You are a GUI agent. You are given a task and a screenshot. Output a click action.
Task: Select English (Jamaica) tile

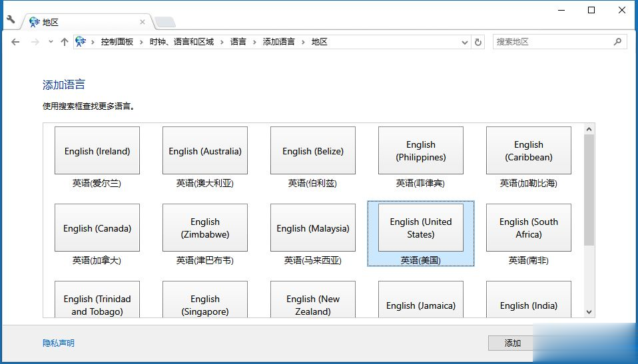(421, 299)
